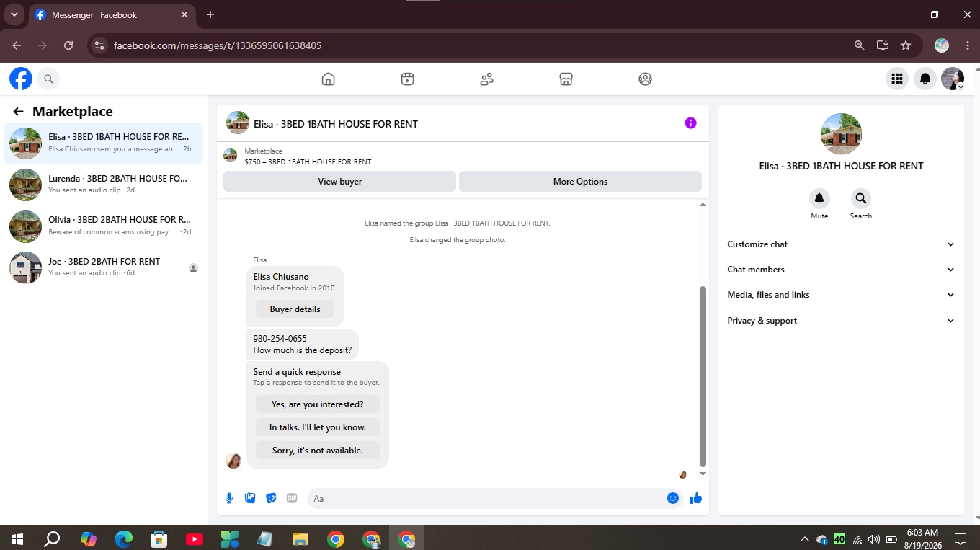The image size is (980, 550).
Task: Open the Facebook notifications bell
Action: pyautogui.click(x=925, y=79)
